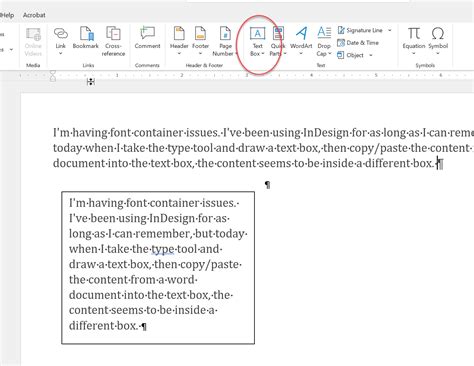
Task: Expand the Header dropdown arrow
Action: pos(179,53)
